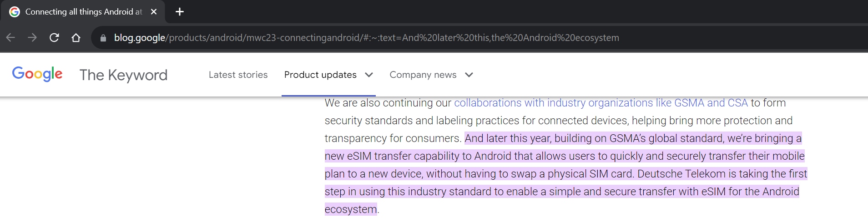868x223 pixels.
Task: Click the browser back arrow
Action: [x=10, y=38]
